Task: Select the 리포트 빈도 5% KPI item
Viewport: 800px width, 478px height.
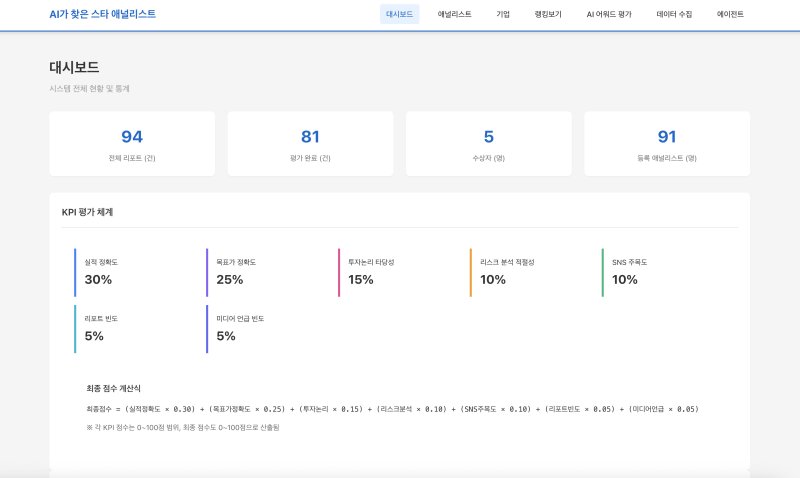Action: point(135,329)
